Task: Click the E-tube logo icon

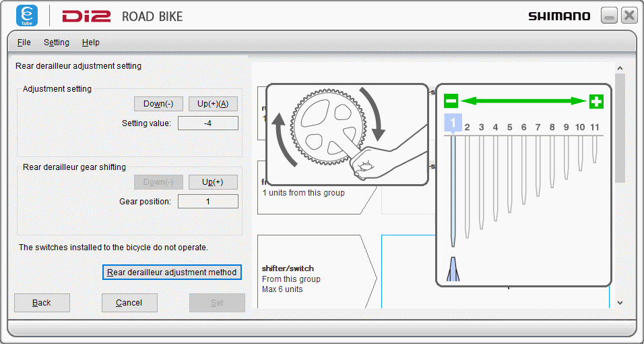Action: click(x=27, y=16)
